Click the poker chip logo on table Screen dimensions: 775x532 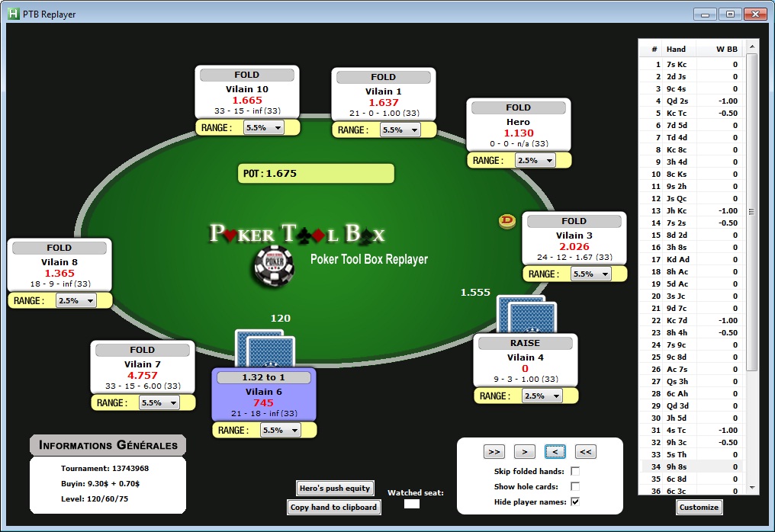click(x=275, y=267)
